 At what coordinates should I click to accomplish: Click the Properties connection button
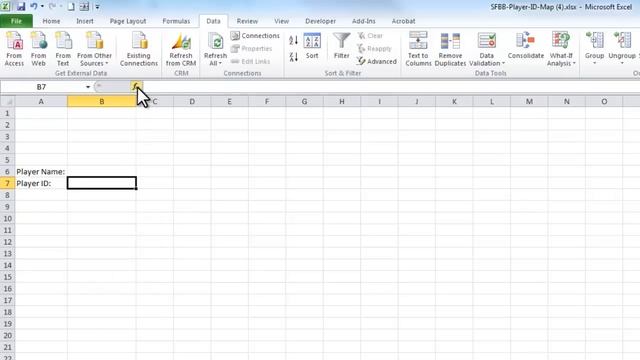pyautogui.click(x=251, y=49)
